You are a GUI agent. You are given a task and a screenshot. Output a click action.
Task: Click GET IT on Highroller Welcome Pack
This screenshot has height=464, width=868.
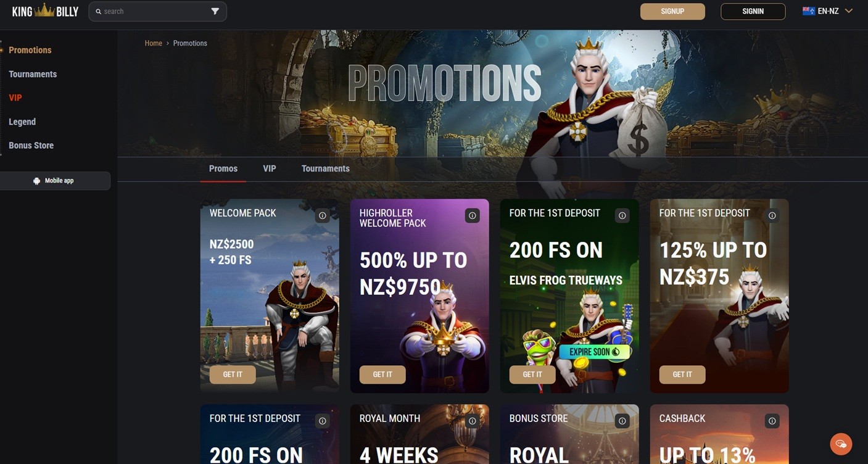pos(382,375)
